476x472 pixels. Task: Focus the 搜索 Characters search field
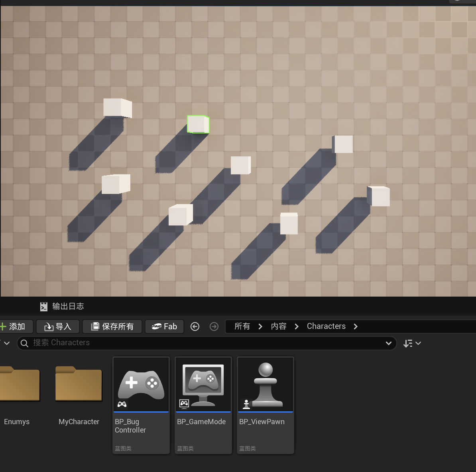[199, 343]
